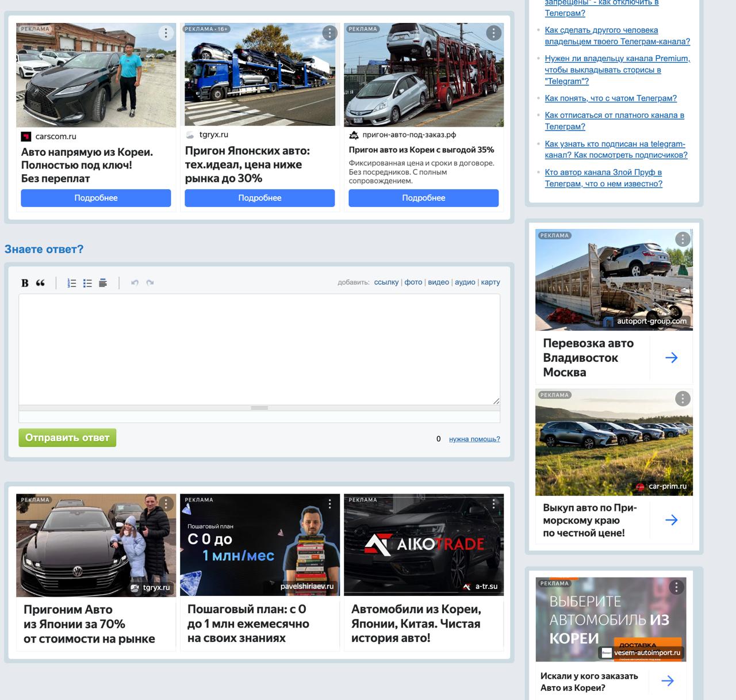Click inside the answer text area

[x=259, y=349]
